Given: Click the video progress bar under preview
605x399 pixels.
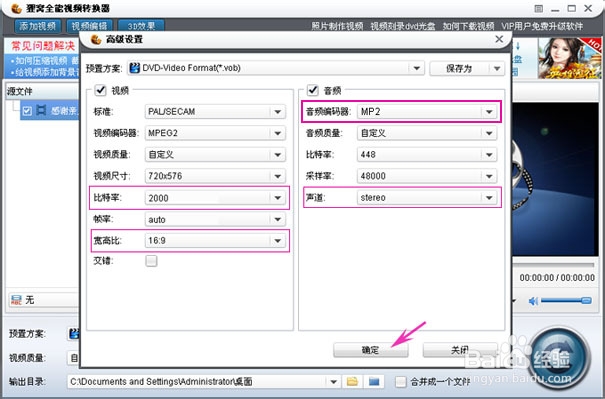Looking at the screenshot, I should pyautogui.click(x=553, y=265).
